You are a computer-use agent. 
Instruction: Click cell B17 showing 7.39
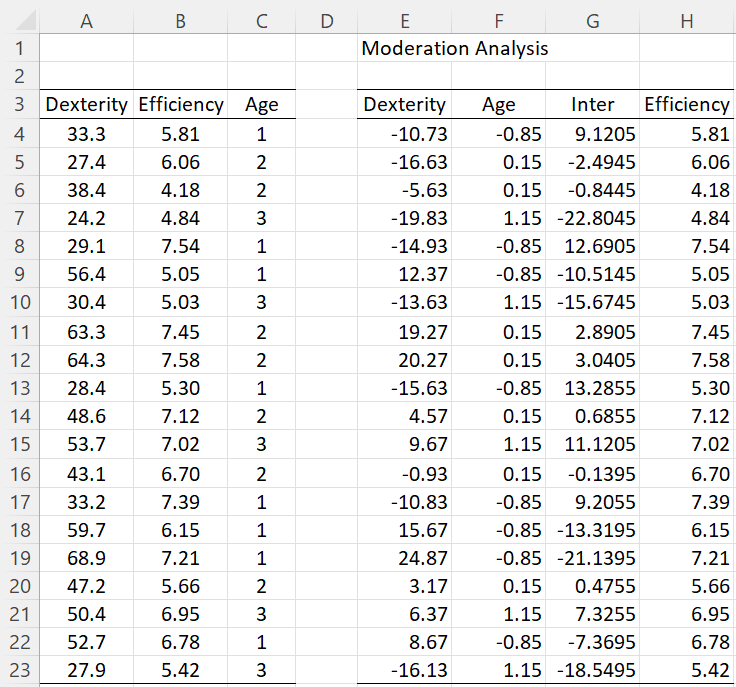click(x=180, y=502)
